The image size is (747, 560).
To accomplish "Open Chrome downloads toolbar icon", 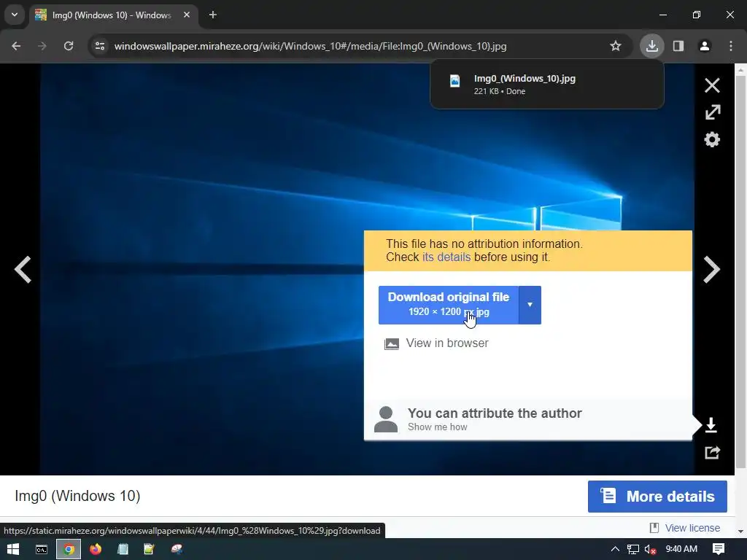I will [x=651, y=46].
